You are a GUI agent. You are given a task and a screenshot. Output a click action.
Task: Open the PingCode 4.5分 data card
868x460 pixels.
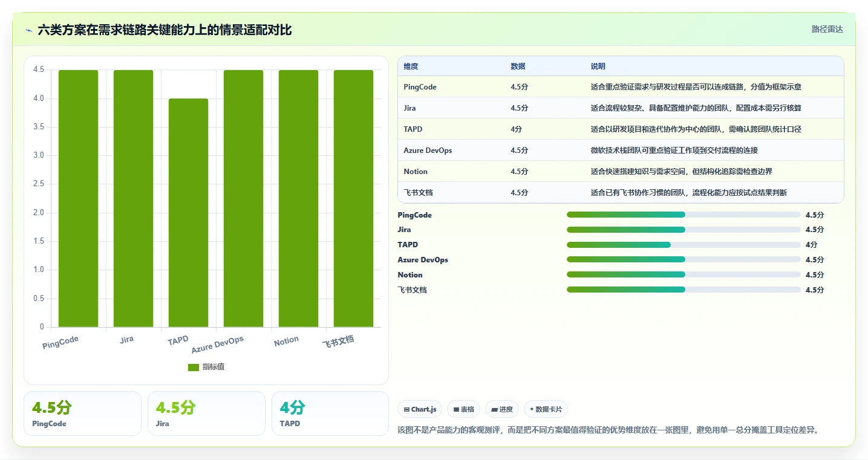[x=82, y=413]
